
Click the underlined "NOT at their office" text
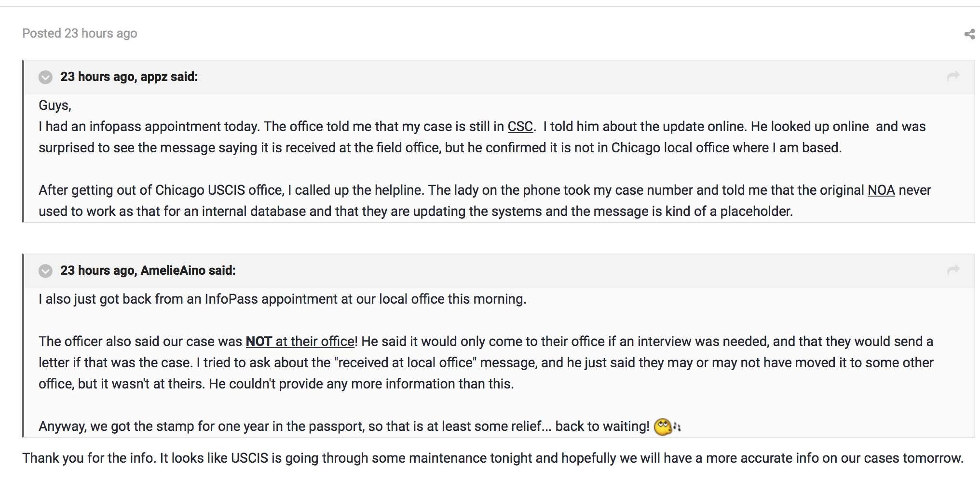click(x=300, y=342)
